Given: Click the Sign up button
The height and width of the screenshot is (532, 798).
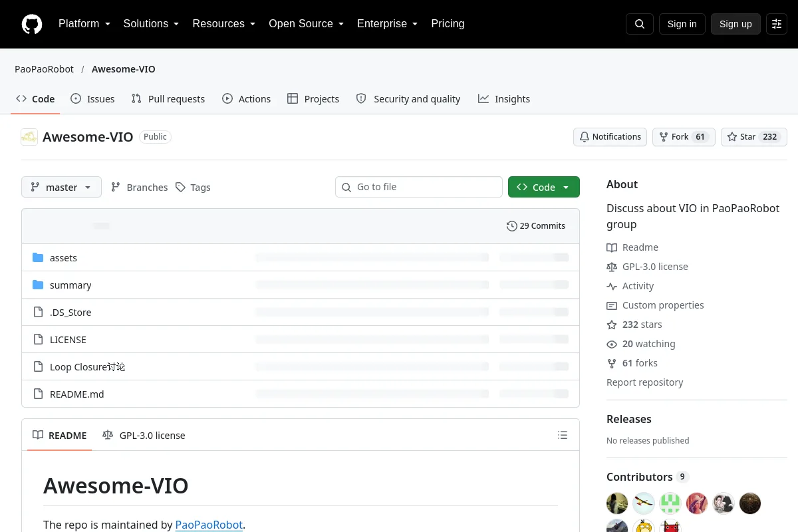Looking at the screenshot, I should 735,24.
